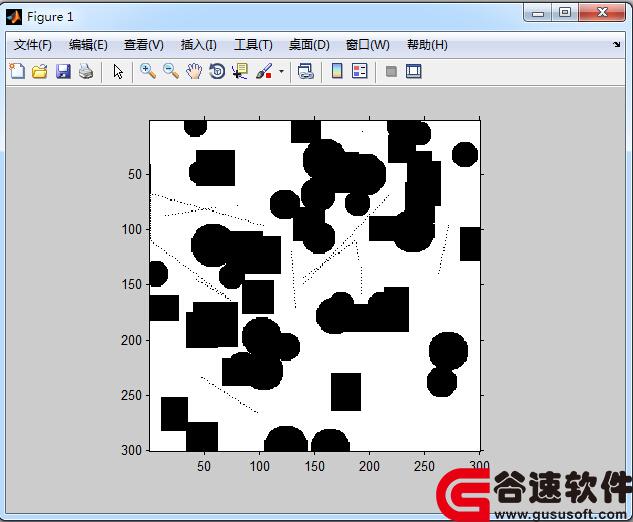The width and height of the screenshot is (633, 522).
Task: Open the 编辑(E) menu
Action: point(88,44)
